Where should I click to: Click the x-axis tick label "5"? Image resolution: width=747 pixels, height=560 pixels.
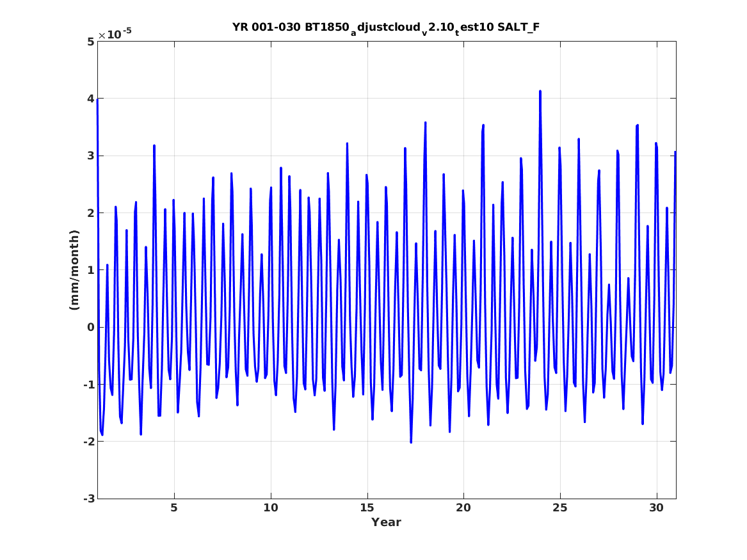(174, 508)
